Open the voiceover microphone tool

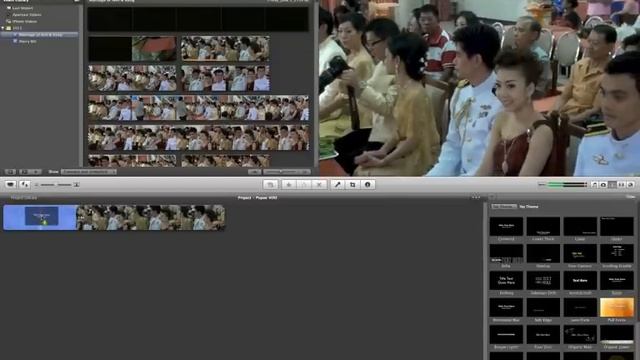click(338, 184)
